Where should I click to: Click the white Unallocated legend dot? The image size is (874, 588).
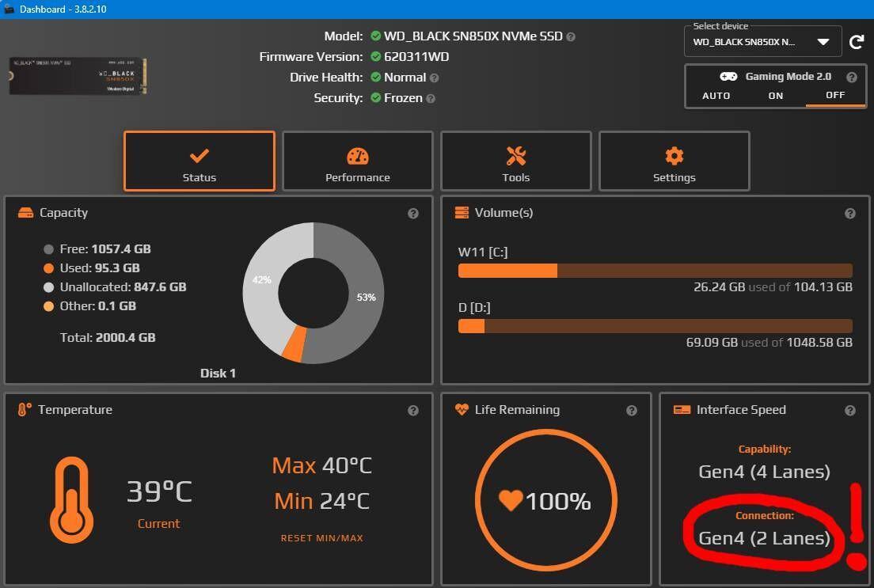[48, 287]
